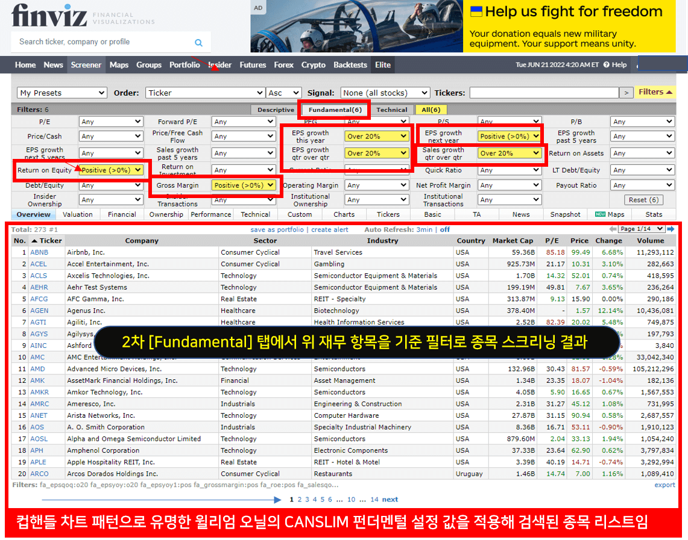Screen dimensions: 688x540
Task: Sort by the Market Cap column header
Action: [x=512, y=241]
